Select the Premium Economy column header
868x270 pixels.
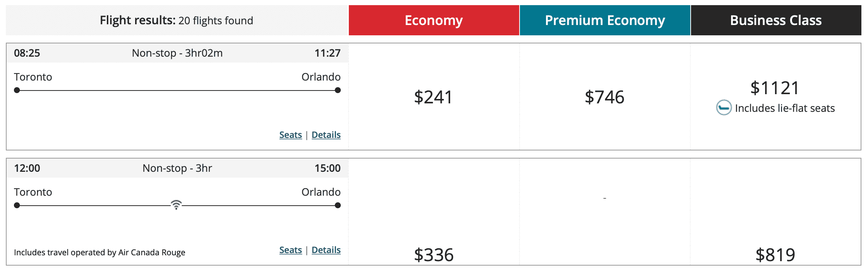click(605, 20)
